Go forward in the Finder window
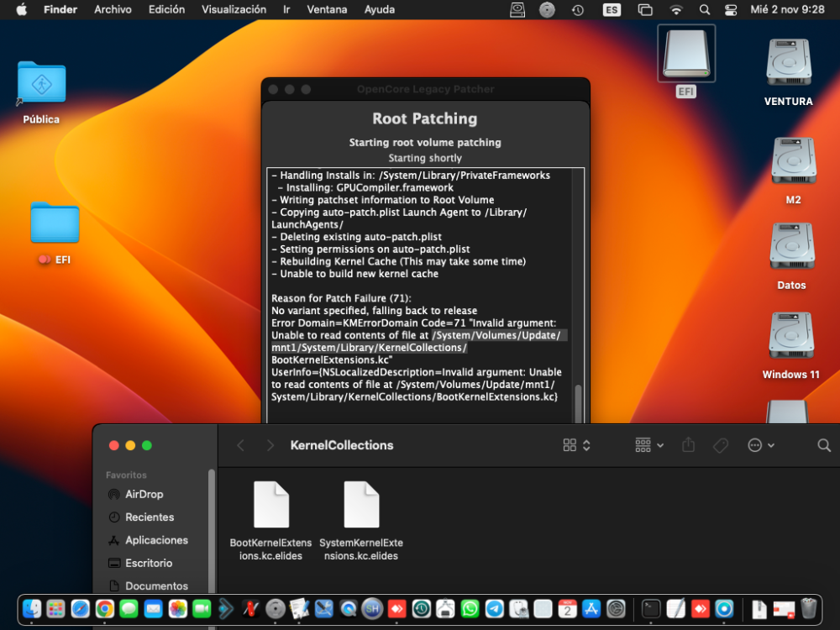This screenshot has height=630, width=840. click(x=270, y=445)
